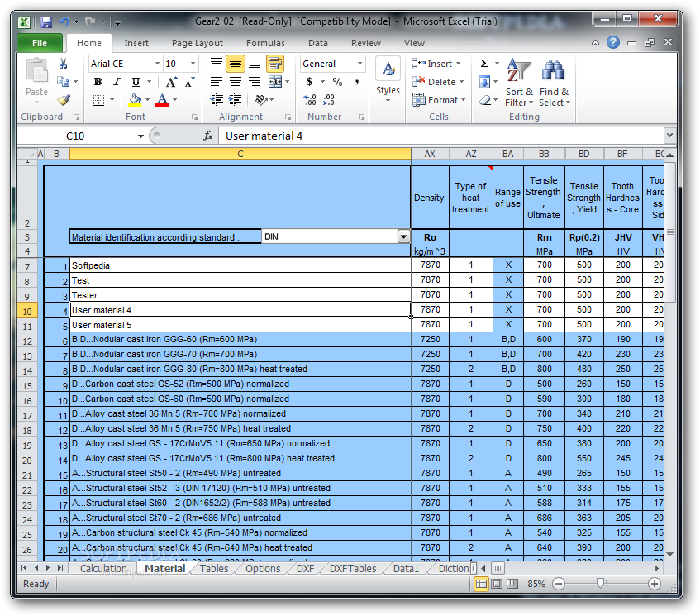This screenshot has width=700, height=616.
Task: Open the Styles gallery button
Action: 388,80
